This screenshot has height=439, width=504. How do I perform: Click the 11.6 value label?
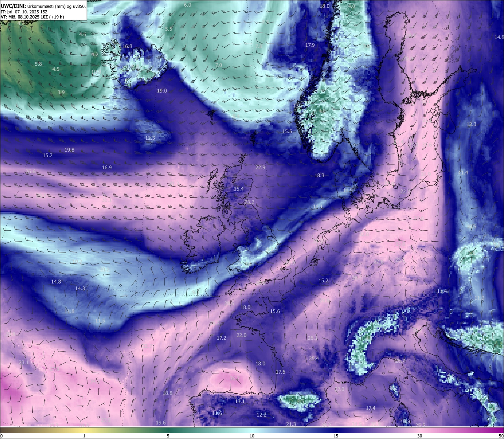pos(217,413)
